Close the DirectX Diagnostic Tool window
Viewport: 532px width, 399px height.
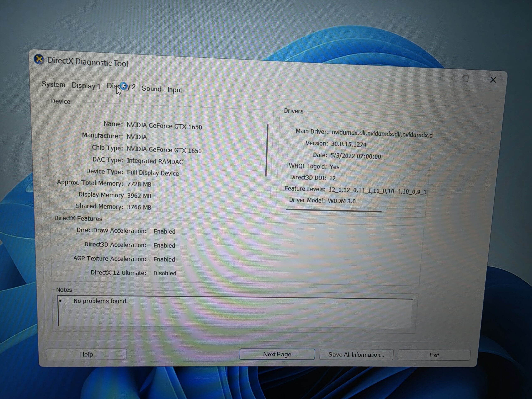tap(493, 80)
